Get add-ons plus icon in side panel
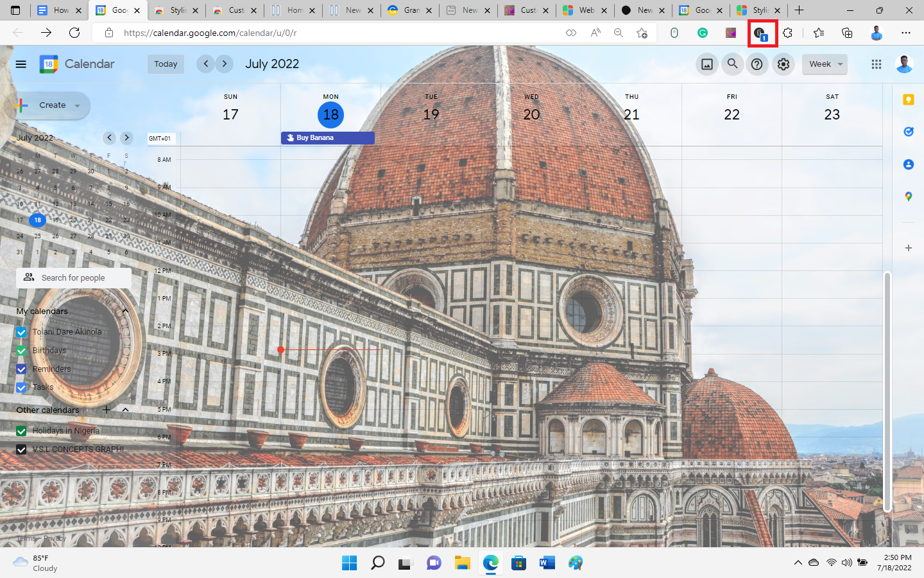Viewport: 924px width, 578px height. pyautogui.click(x=908, y=248)
